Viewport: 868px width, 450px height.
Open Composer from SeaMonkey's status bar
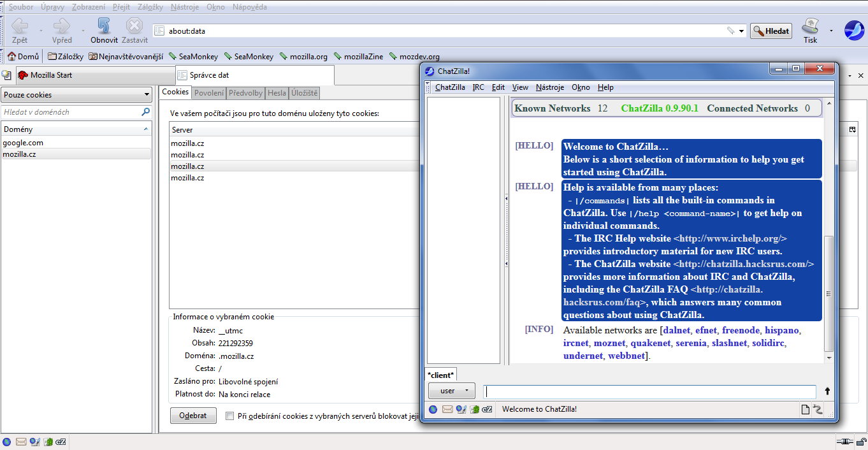click(34, 442)
